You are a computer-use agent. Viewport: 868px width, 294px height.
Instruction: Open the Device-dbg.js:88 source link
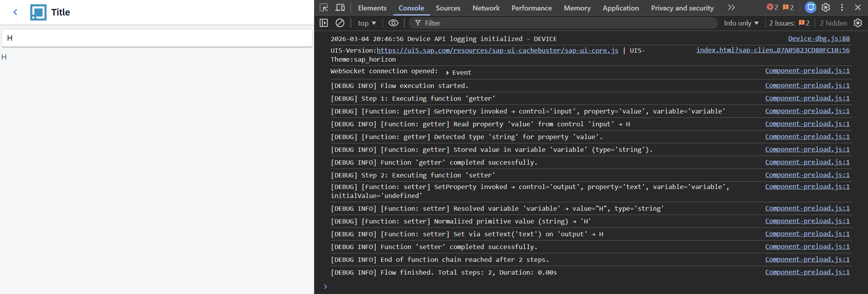[819, 39]
